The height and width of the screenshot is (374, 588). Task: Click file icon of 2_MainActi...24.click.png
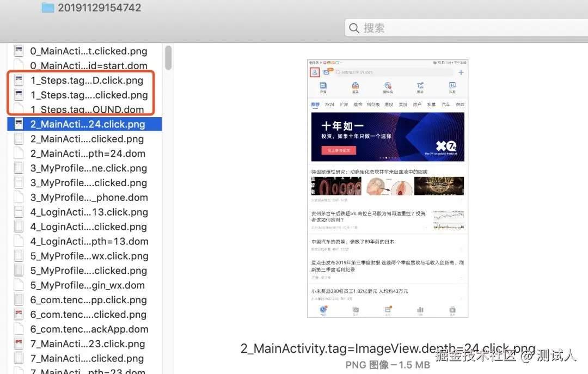click(19, 124)
